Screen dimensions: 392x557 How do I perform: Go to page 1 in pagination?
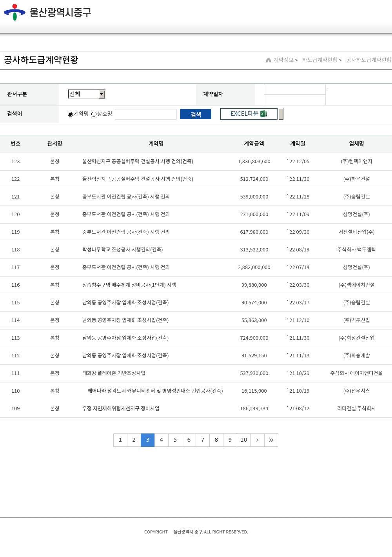click(120, 440)
